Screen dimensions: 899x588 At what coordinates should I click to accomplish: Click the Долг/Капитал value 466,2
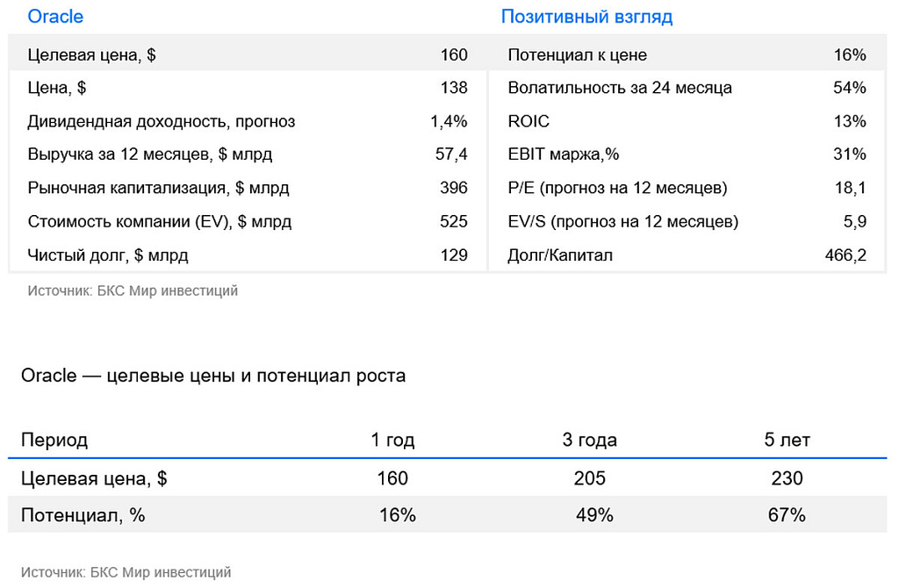click(846, 255)
